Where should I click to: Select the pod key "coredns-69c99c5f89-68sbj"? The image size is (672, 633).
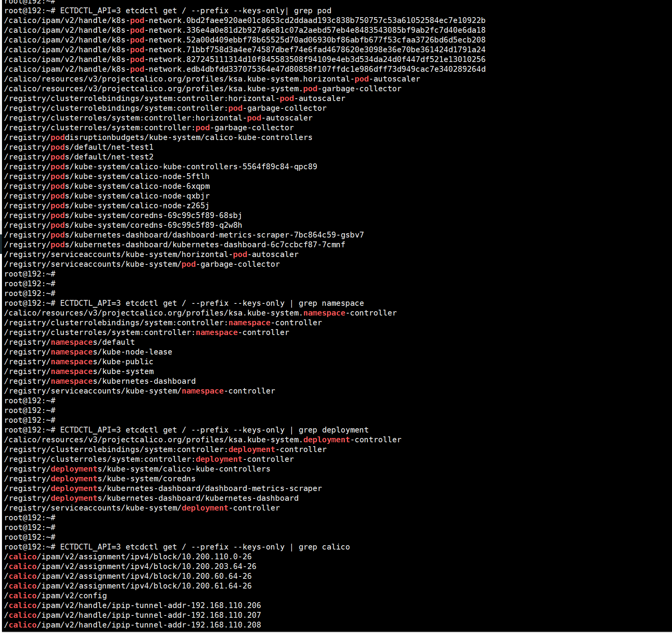pos(123,215)
